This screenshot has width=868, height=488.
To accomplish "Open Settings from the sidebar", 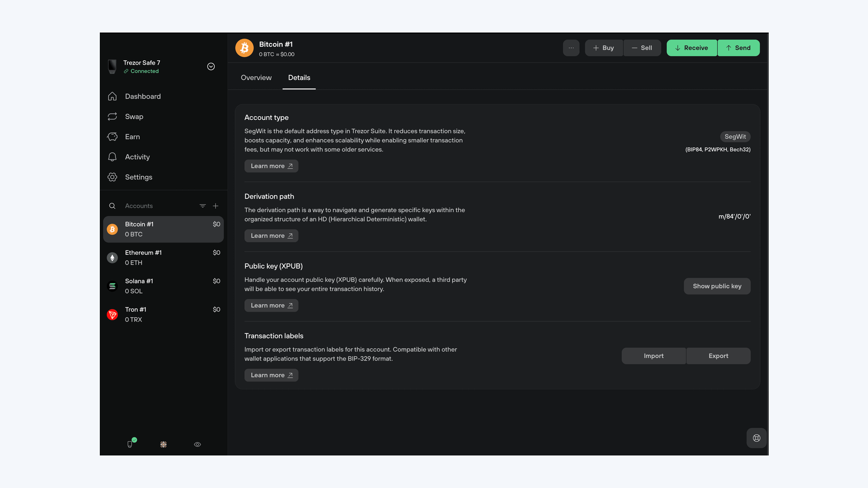I will pyautogui.click(x=138, y=177).
